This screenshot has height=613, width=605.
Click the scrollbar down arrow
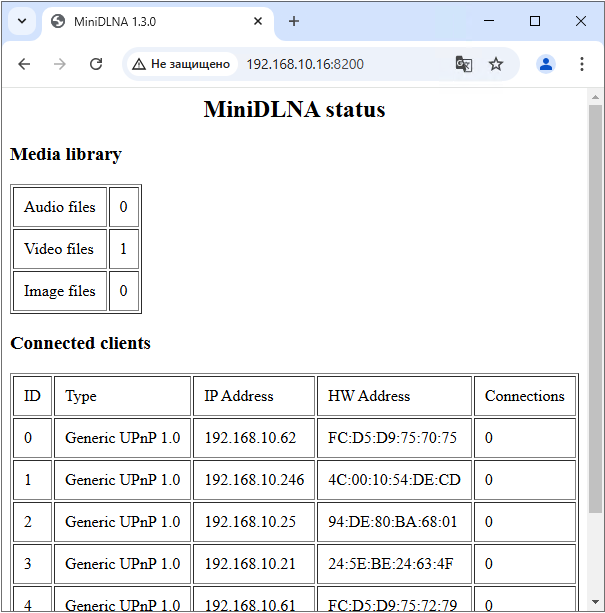[595, 602]
